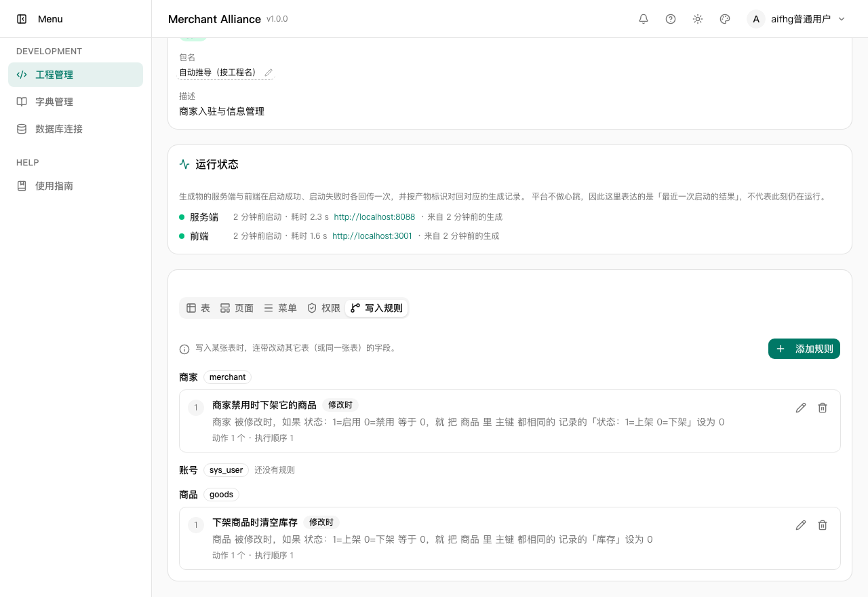This screenshot has width=868, height=597.
Task: Click the 工程管理 code icon in the sidebar
Action: point(22,75)
